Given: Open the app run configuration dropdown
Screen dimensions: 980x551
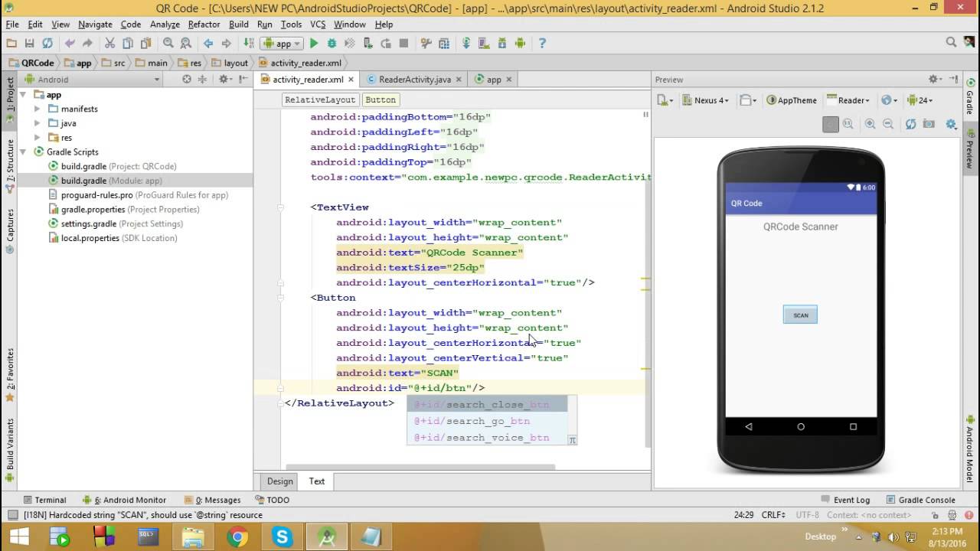Looking at the screenshot, I should [283, 44].
